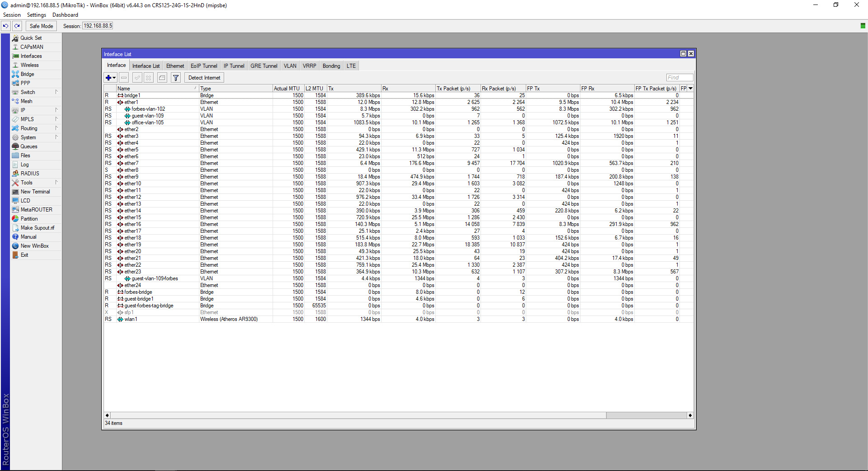Sort by the Name column header

coord(157,89)
